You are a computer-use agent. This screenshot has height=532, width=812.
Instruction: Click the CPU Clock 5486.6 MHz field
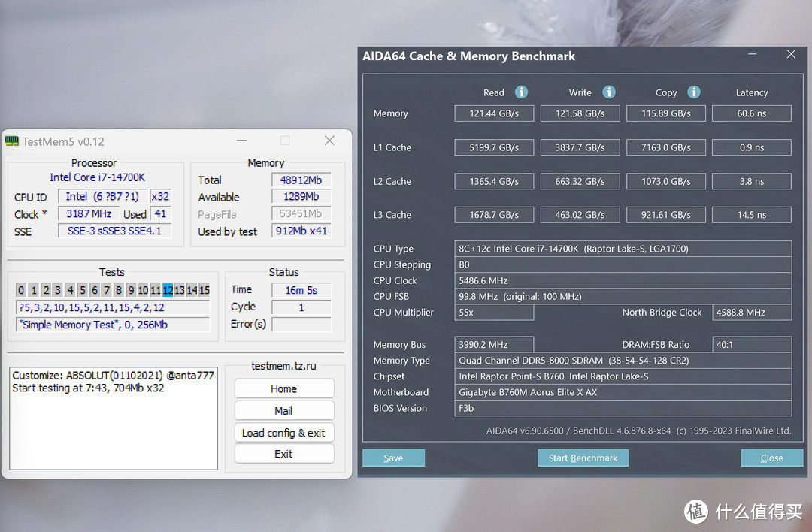point(623,280)
